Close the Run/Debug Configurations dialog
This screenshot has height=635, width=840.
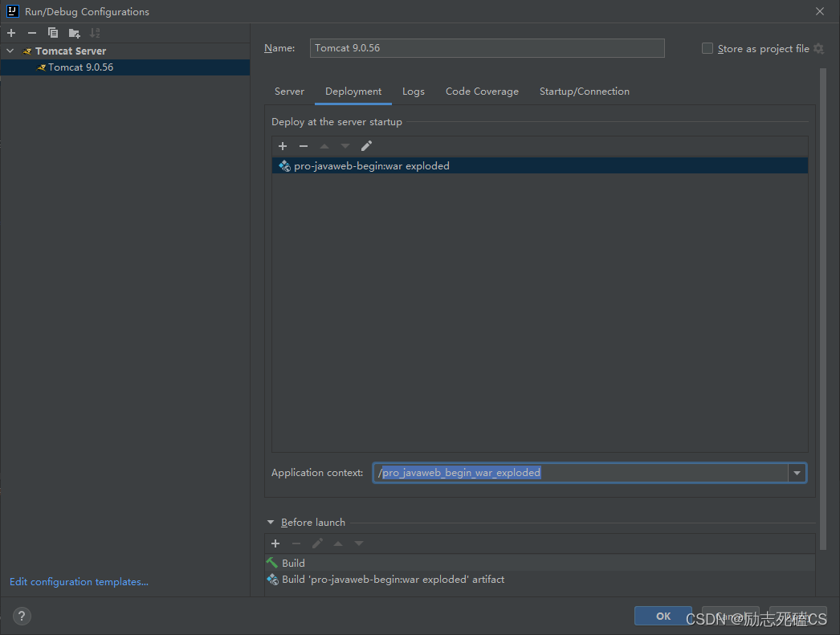pyautogui.click(x=820, y=11)
